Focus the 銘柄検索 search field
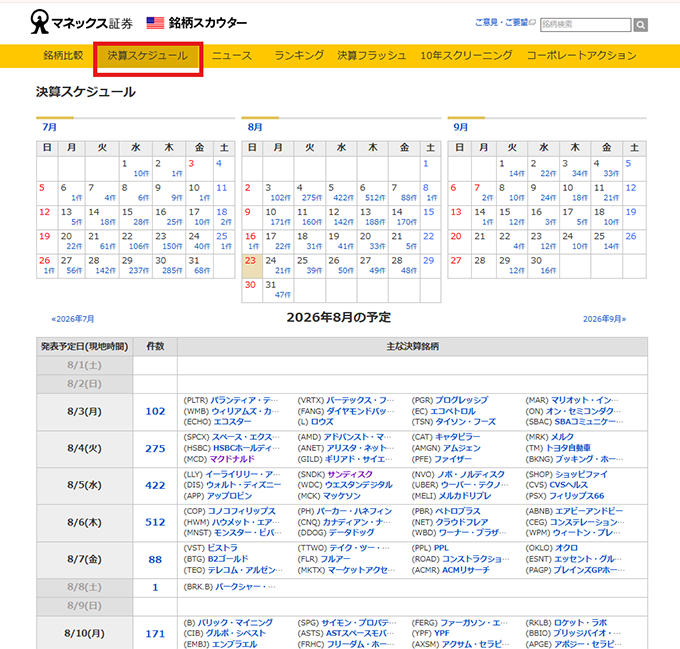Screen dimensions: 680x649 pyautogui.click(x=585, y=25)
